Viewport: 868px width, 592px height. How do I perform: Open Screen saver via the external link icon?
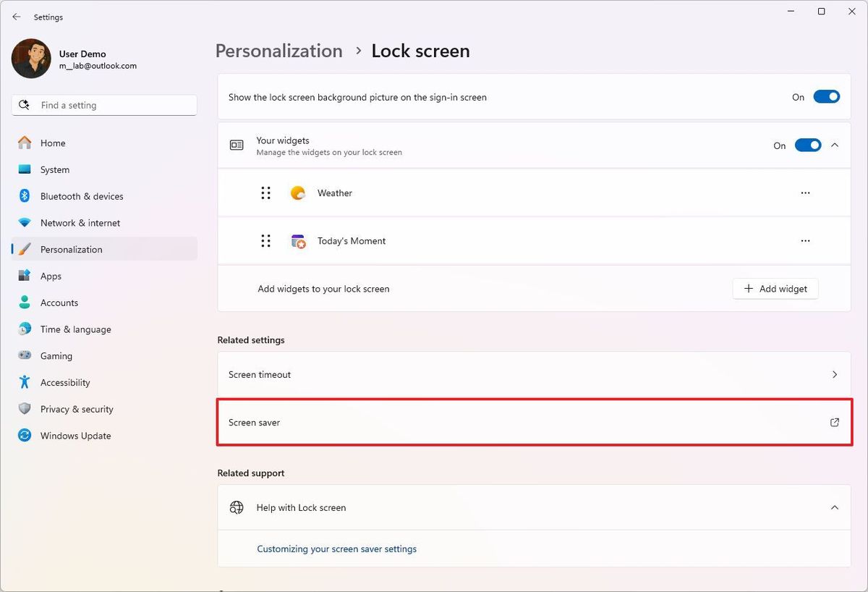[x=834, y=422]
